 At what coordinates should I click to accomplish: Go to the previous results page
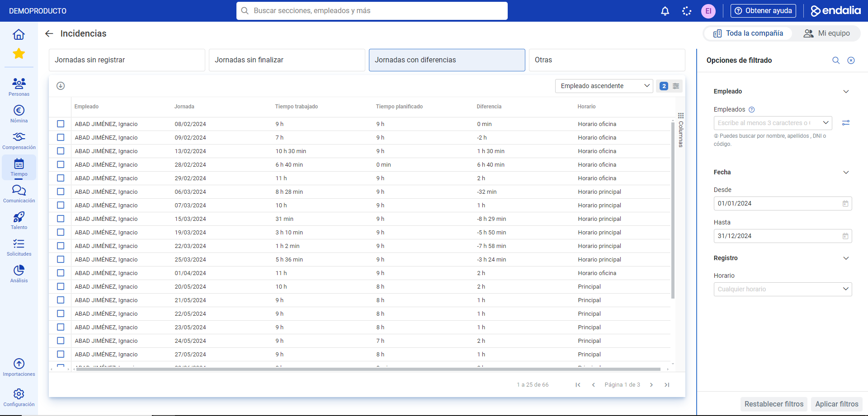coord(593,385)
